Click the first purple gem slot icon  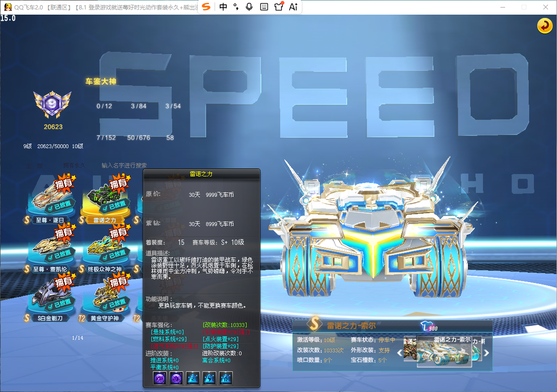pos(160,378)
